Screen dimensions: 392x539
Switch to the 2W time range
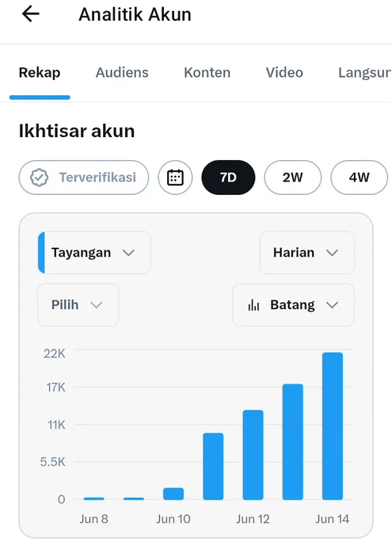(293, 178)
